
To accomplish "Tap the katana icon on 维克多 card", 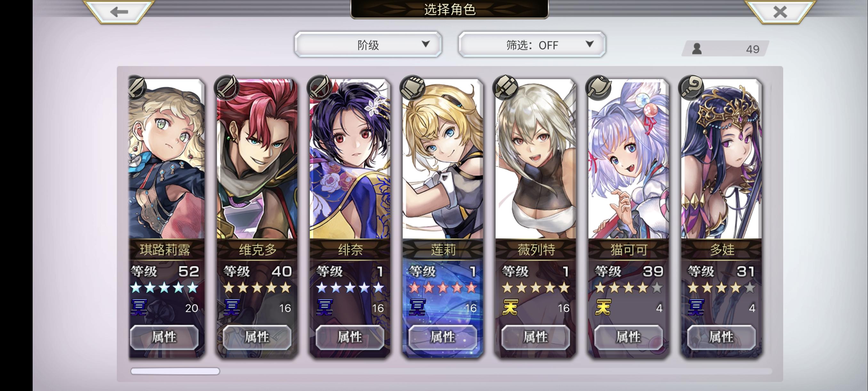I will click(226, 87).
